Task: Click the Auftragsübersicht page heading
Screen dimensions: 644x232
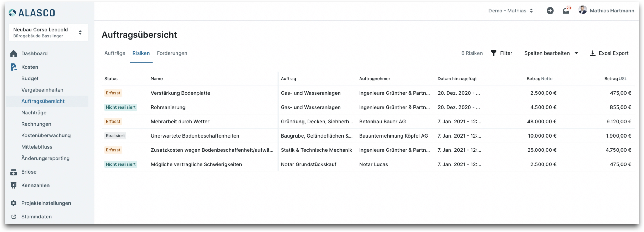Action: pyautogui.click(x=139, y=35)
